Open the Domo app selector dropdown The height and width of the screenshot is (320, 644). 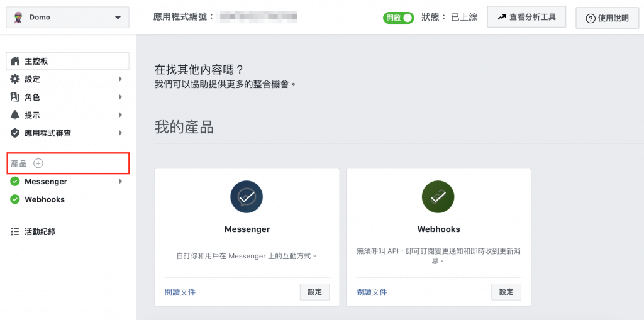coord(68,17)
